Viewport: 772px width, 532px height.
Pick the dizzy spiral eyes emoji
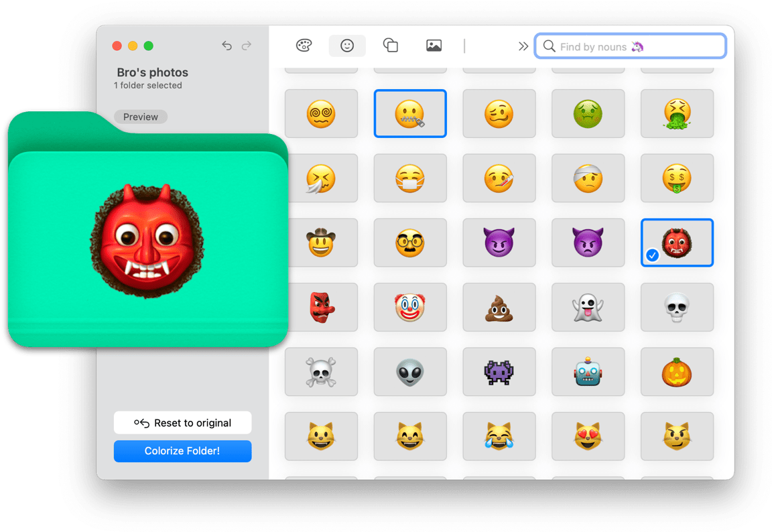321,114
